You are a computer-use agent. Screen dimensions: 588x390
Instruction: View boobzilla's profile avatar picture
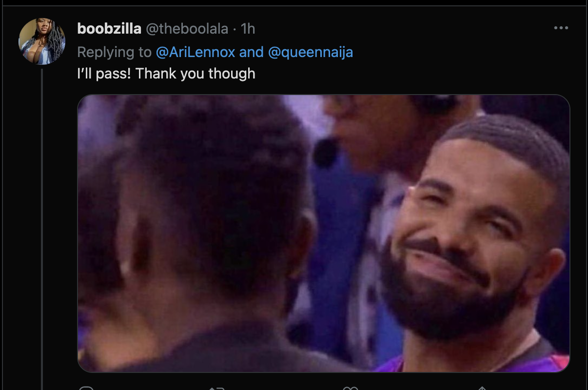coord(42,41)
